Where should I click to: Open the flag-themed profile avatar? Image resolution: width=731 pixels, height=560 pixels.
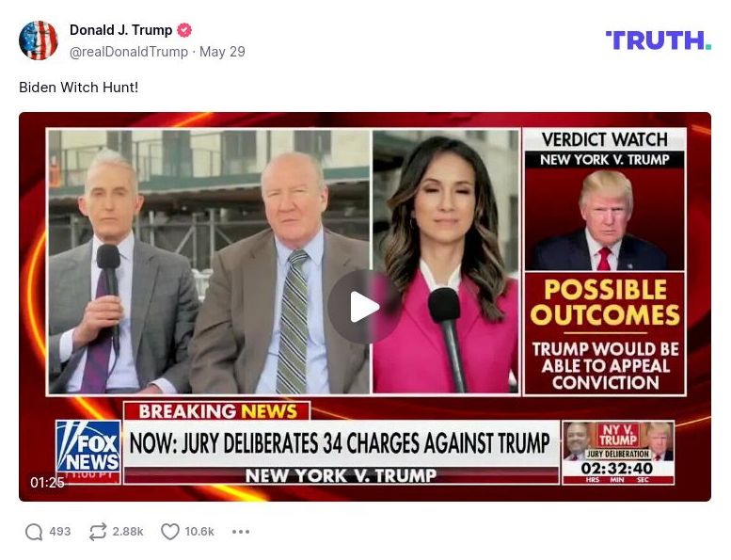tap(39, 40)
